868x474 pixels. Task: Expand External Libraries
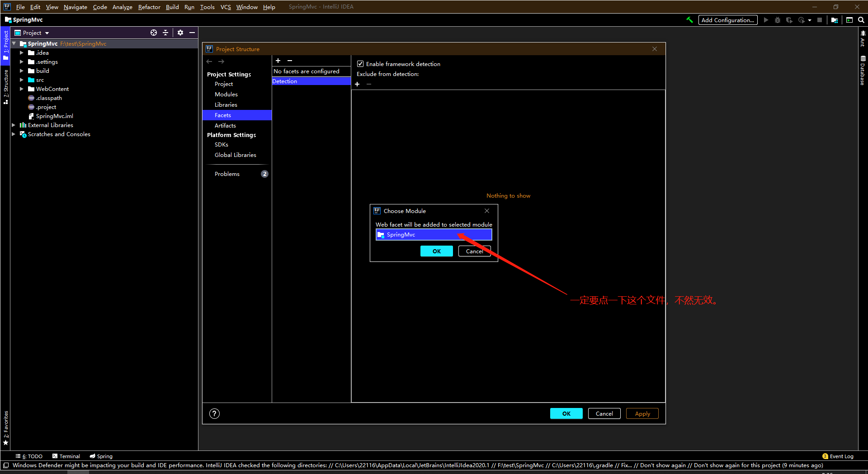point(13,125)
